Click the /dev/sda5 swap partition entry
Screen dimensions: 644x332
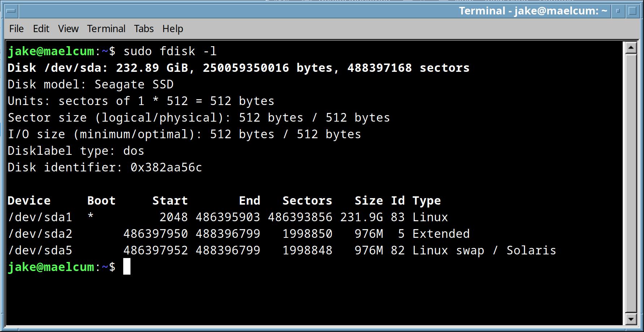pos(40,250)
